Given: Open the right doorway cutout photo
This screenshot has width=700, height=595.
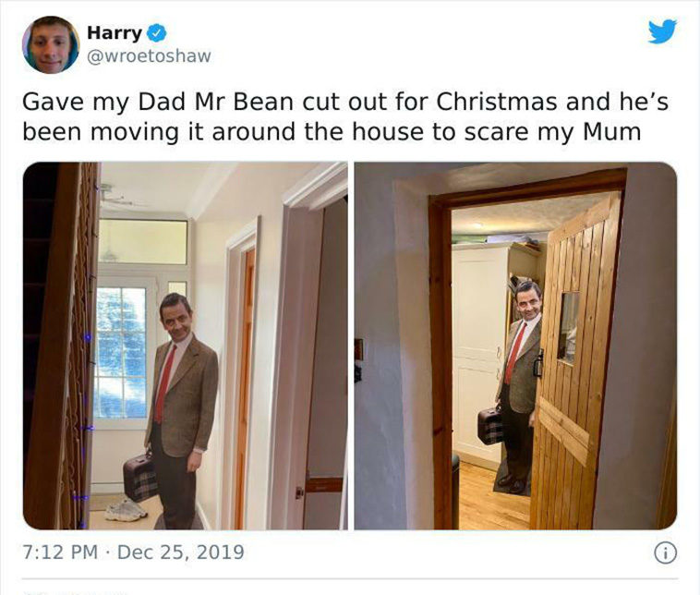Looking at the screenshot, I should pyautogui.click(x=515, y=346).
